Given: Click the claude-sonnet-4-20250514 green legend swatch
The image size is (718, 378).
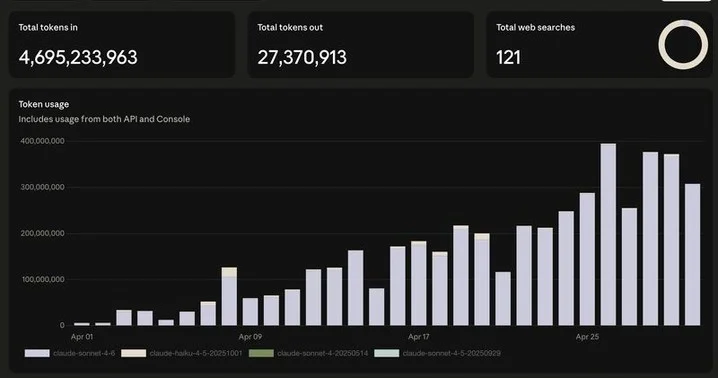Looking at the screenshot, I should click(x=261, y=353).
